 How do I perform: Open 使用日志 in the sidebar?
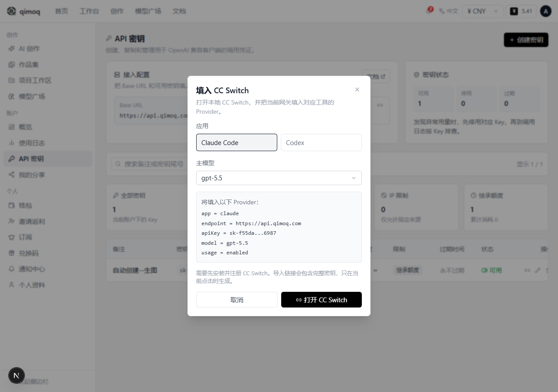pos(48,143)
